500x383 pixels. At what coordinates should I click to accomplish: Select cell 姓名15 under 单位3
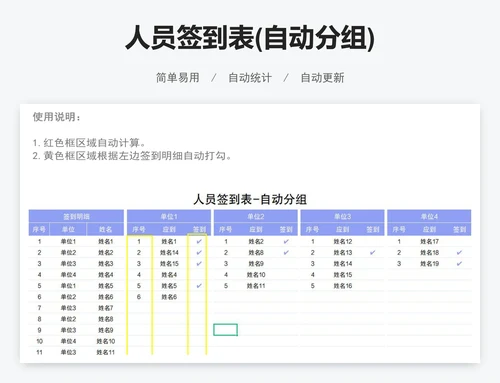[343, 275]
